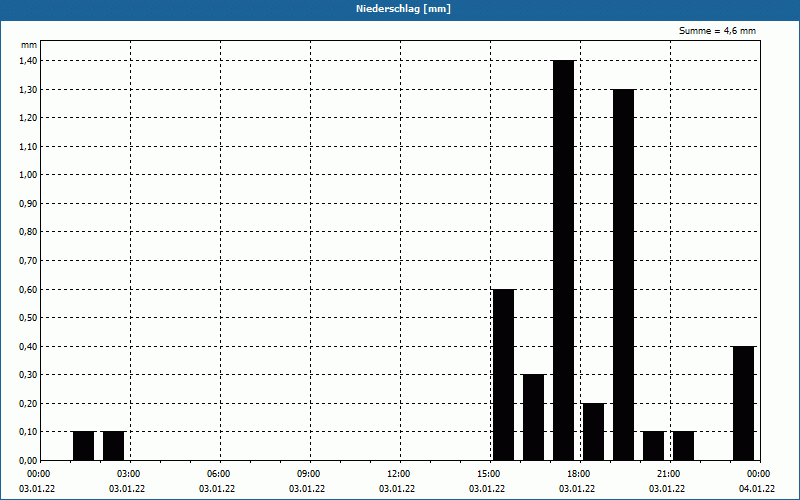
Task: Click the '0,70' y-axis value
Action: pos(29,261)
